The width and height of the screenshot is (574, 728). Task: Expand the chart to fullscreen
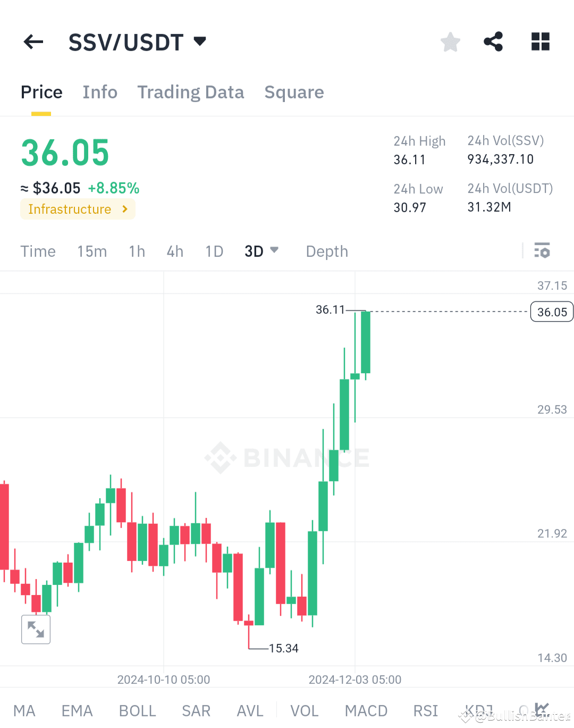(x=36, y=629)
